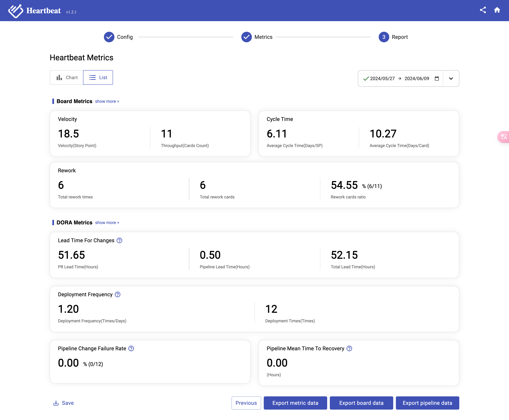Switch to List view

point(98,77)
